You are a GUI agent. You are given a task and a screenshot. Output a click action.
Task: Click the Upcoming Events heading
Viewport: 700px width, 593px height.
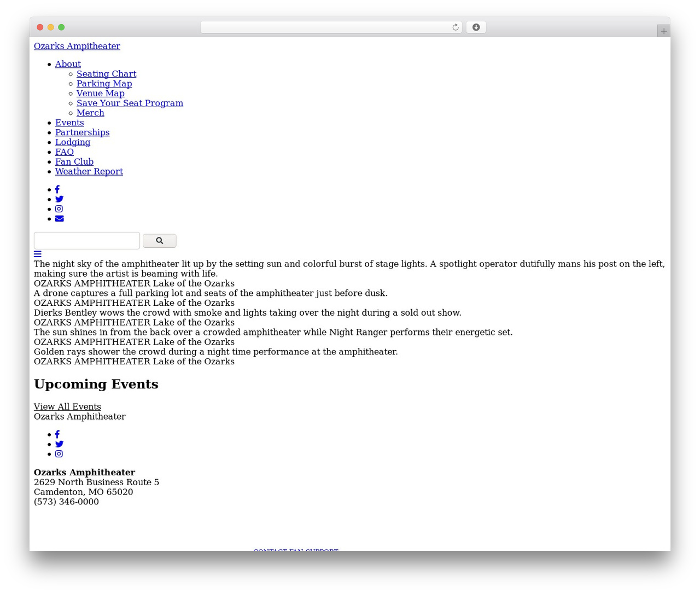pyautogui.click(x=96, y=384)
